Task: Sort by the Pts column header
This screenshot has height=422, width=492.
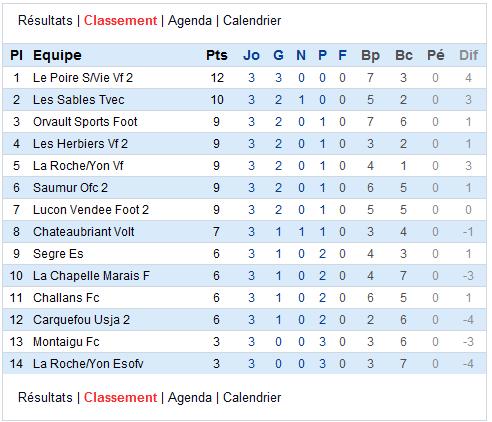Action: [217, 55]
